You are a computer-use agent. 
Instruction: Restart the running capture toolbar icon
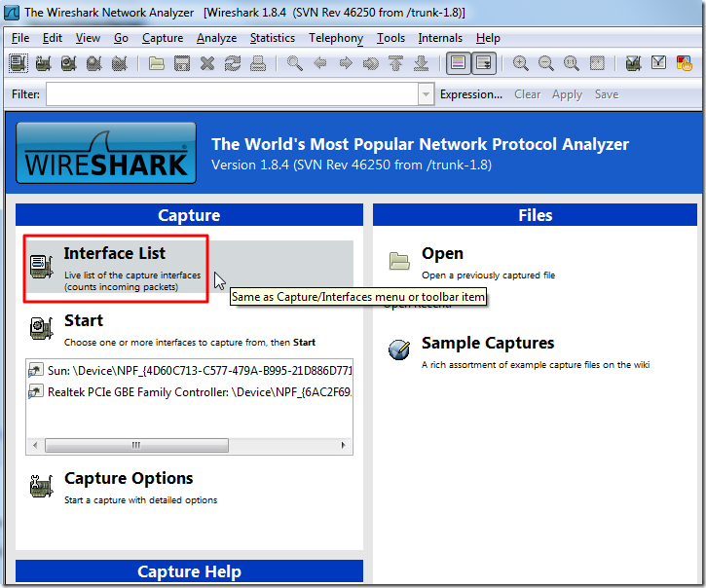[x=120, y=63]
